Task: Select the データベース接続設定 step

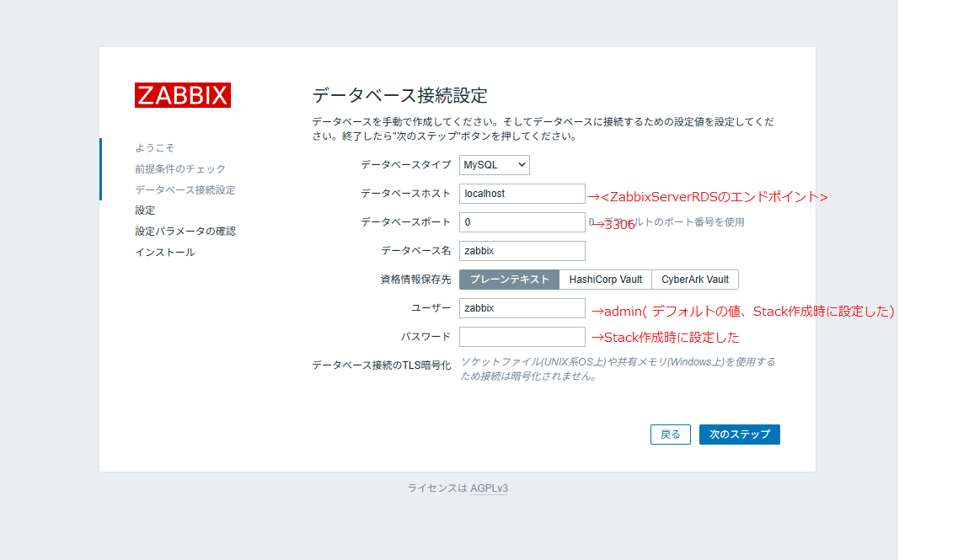Action: coord(186,189)
